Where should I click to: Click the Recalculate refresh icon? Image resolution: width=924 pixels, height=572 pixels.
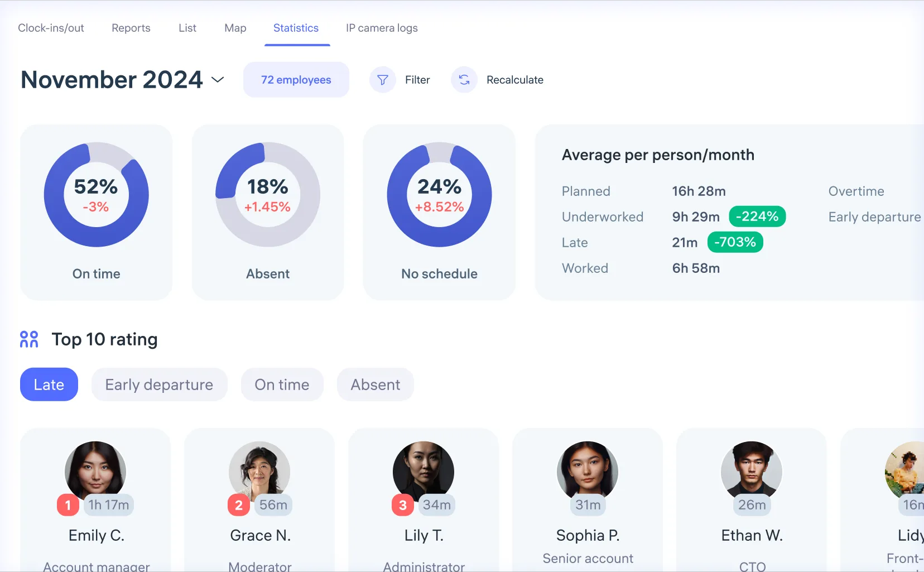[464, 80]
